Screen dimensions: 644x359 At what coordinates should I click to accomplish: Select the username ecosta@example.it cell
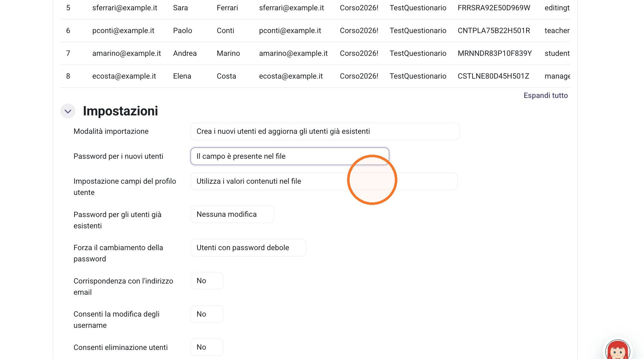click(124, 76)
